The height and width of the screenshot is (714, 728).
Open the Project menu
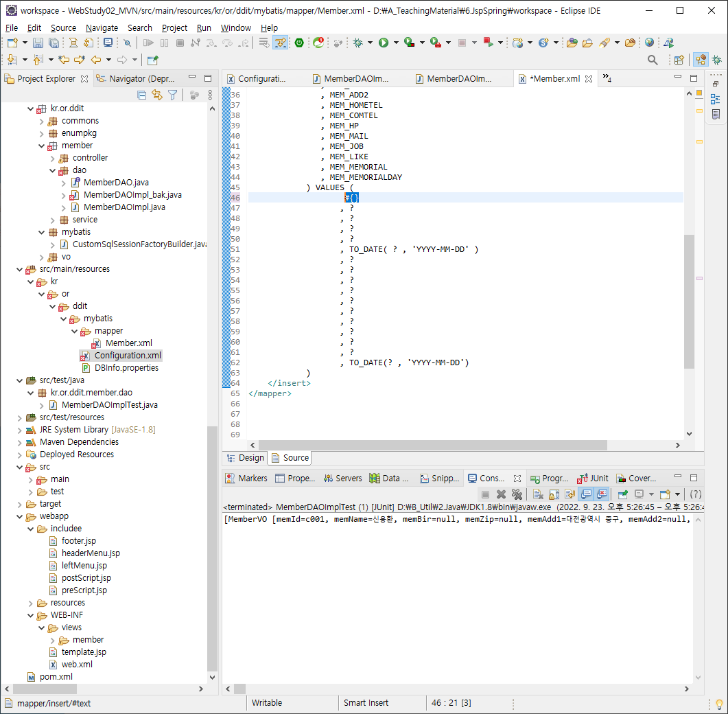tap(174, 28)
